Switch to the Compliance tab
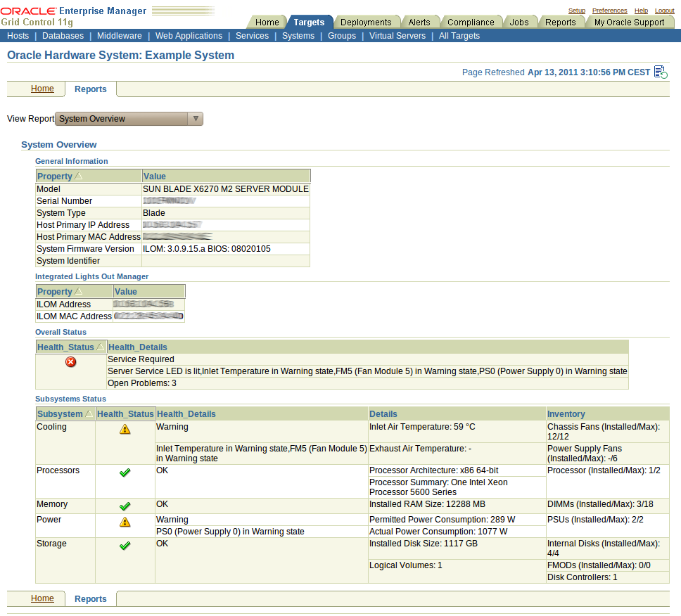 click(471, 22)
